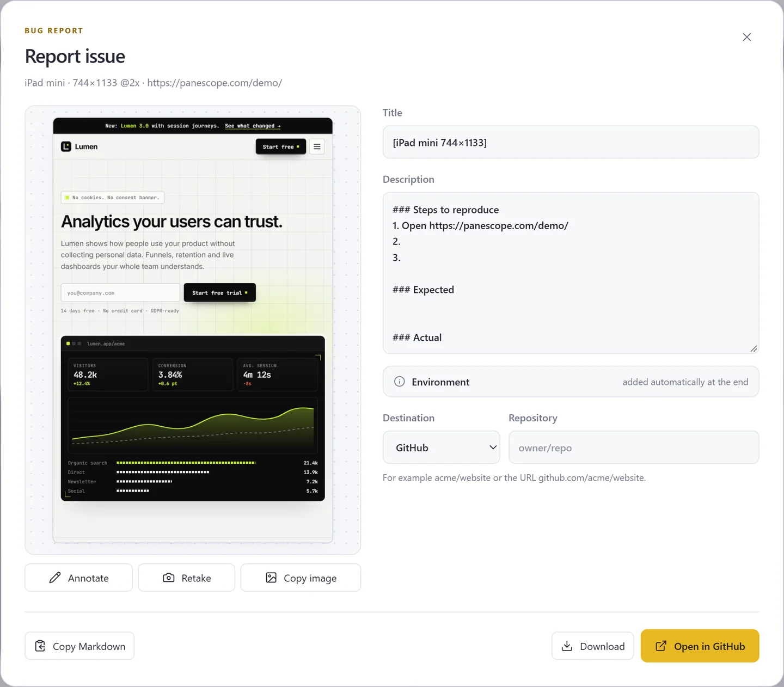Image resolution: width=784 pixels, height=687 pixels.
Task: Open the Destination GitHub dropdown
Action: (441, 447)
